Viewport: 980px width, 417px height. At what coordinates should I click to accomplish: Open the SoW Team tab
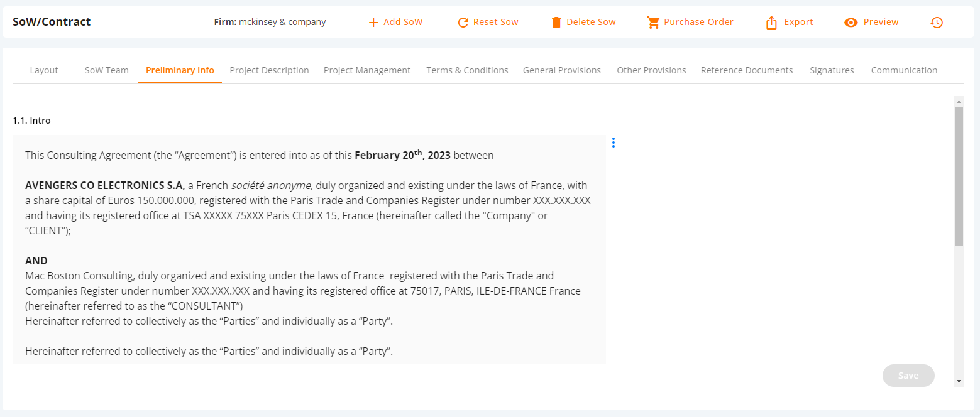[x=107, y=70]
